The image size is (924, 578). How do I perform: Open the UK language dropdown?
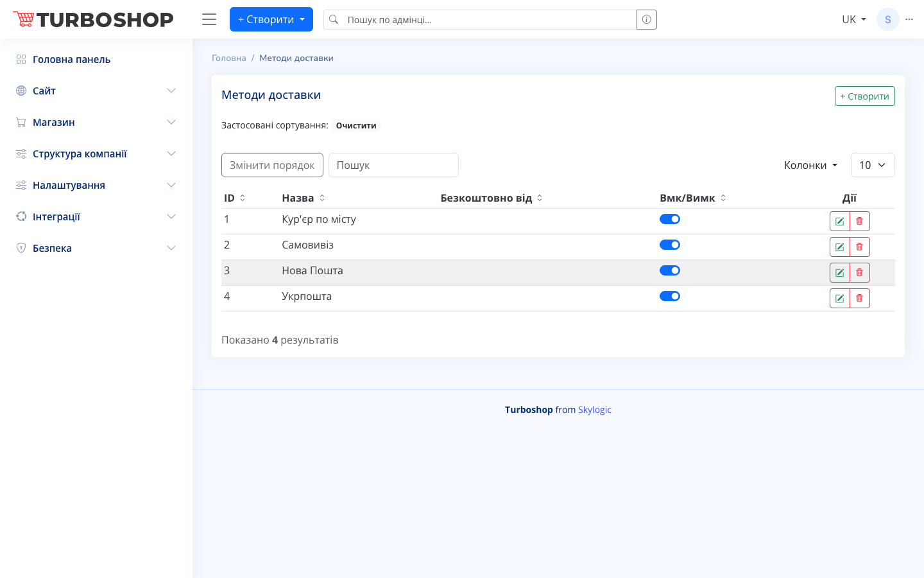(854, 19)
